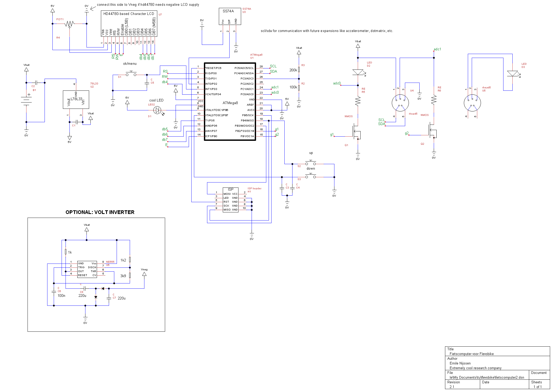Click the SS74A sensor component box

tap(230, 16)
